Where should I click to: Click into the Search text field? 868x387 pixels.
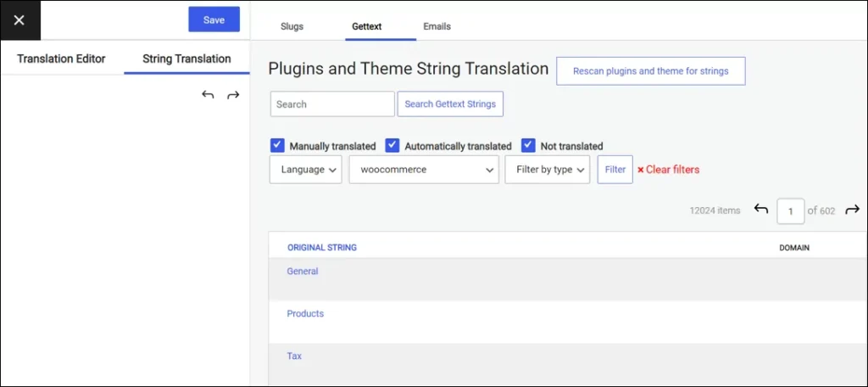[x=332, y=104]
